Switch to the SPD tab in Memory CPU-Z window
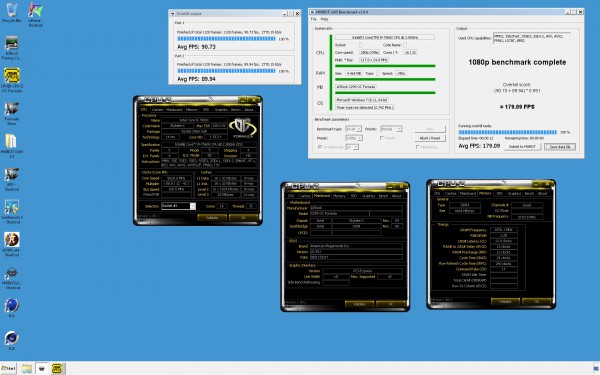Viewport: 600px width, 375px height. tap(500, 193)
